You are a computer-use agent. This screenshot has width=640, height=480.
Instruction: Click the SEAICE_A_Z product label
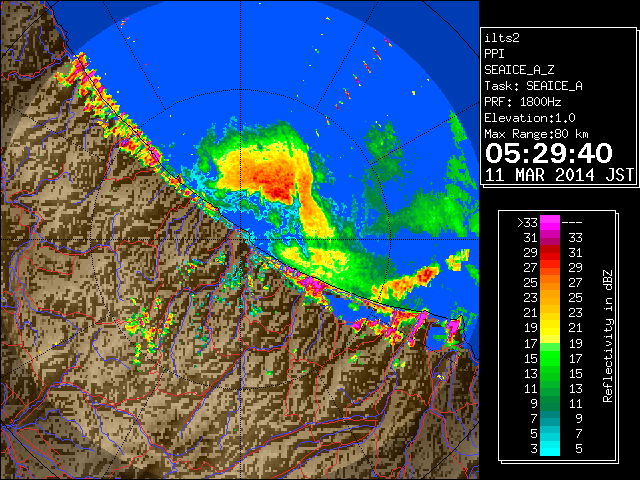tap(519, 70)
